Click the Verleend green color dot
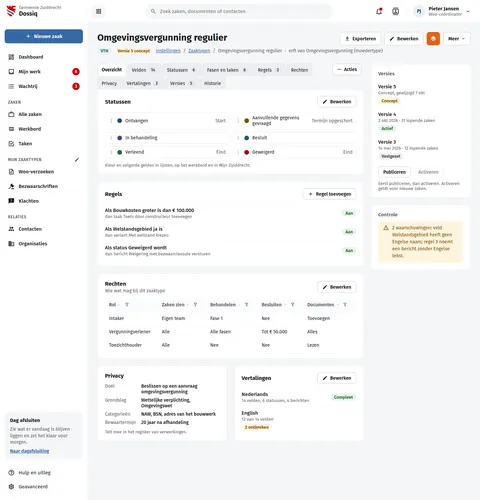The image size is (480, 500). click(120, 152)
